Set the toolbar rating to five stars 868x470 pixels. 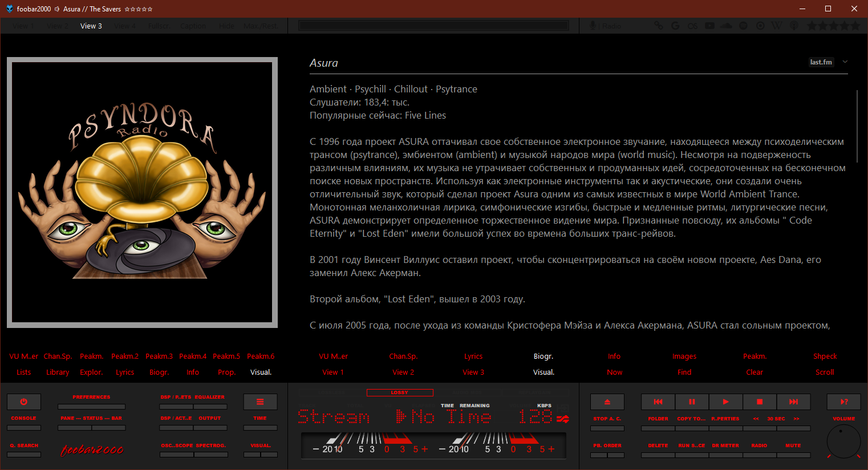coord(855,26)
